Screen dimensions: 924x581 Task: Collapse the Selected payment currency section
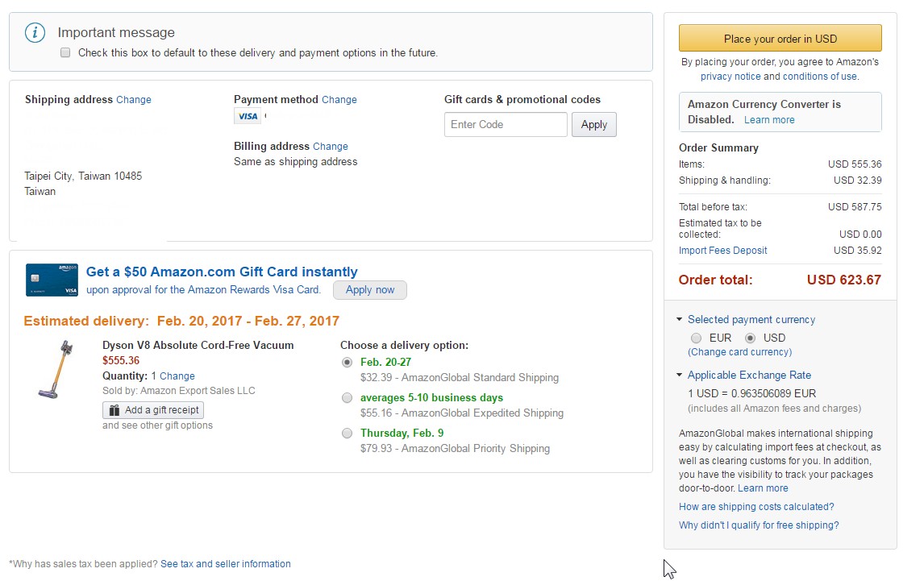680,320
